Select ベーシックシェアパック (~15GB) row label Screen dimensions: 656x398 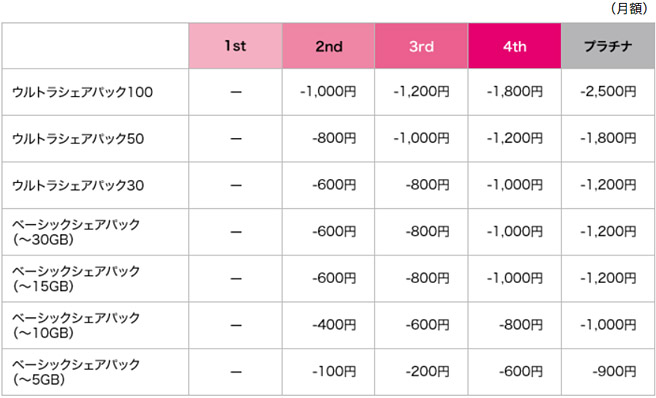tap(76, 278)
